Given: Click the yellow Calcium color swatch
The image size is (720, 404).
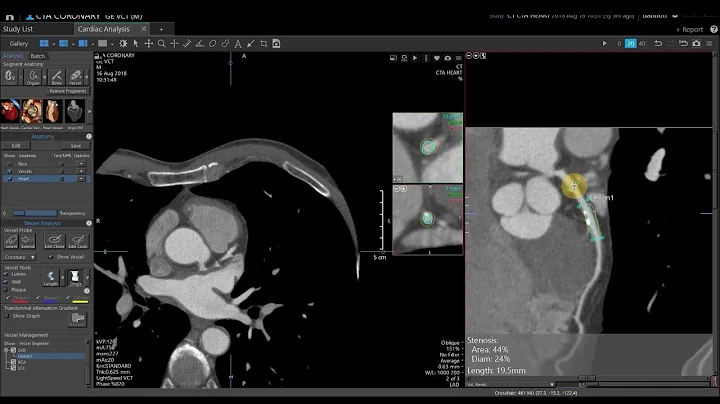Looking at the screenshot, I should pyautogui.click(x=80, y=301).
